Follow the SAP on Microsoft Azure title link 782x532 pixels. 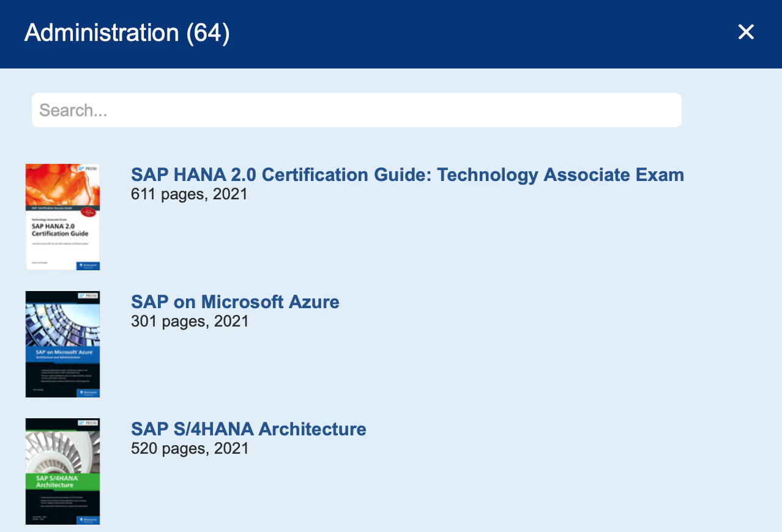pyautogui.click(x=235, y=301)
